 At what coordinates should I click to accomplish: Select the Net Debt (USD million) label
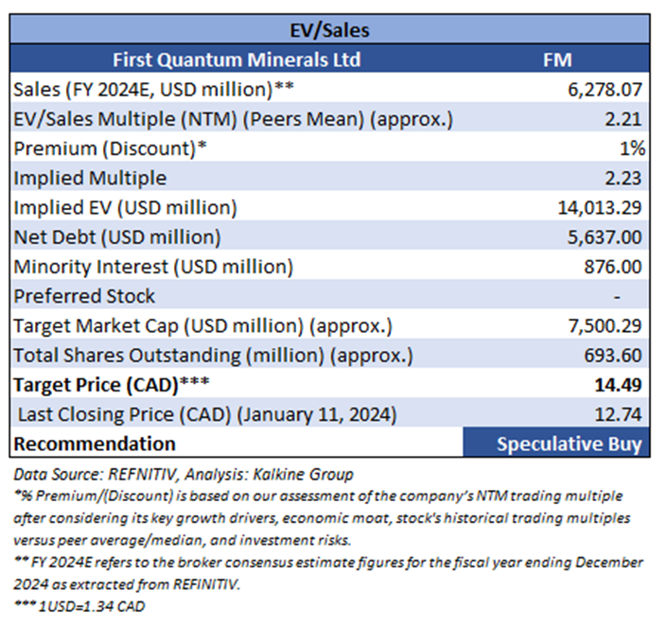[x=117, y=237]
